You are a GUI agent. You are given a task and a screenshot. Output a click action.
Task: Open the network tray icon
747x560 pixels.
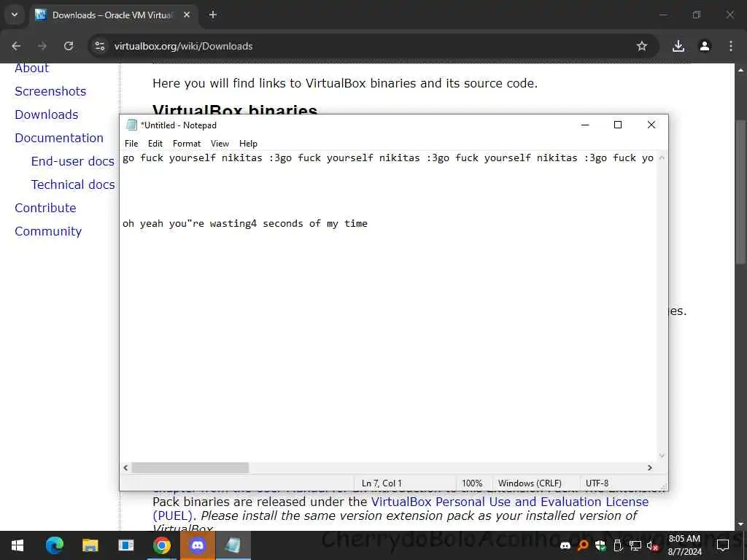(x=635, y=545)
